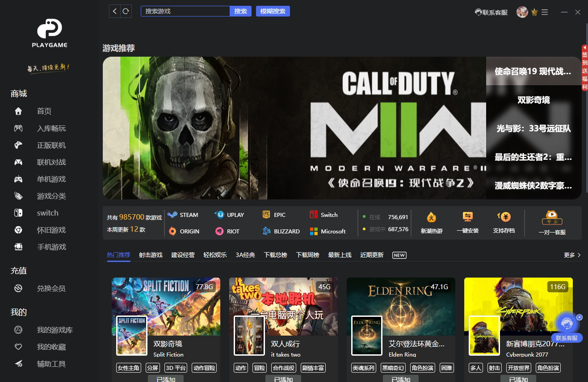
Task: Select the 近期更新 tab
Action: pyautogui.click(x=372, y=255)
